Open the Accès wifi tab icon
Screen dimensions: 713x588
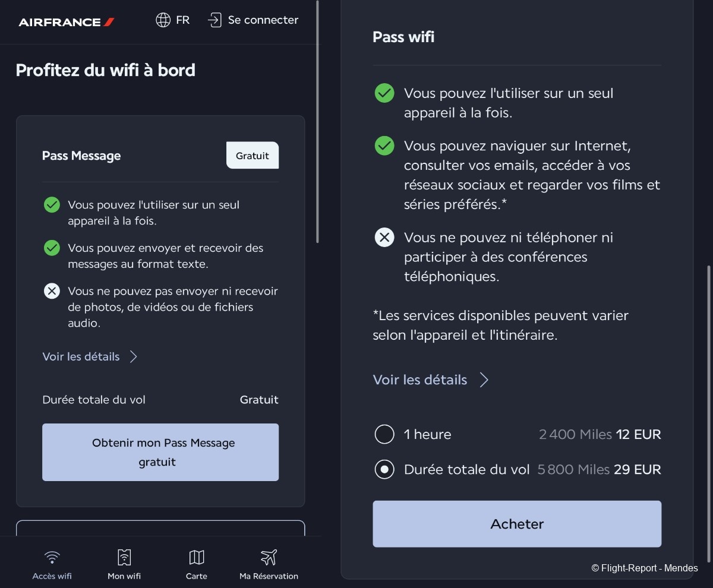(52, 557)
